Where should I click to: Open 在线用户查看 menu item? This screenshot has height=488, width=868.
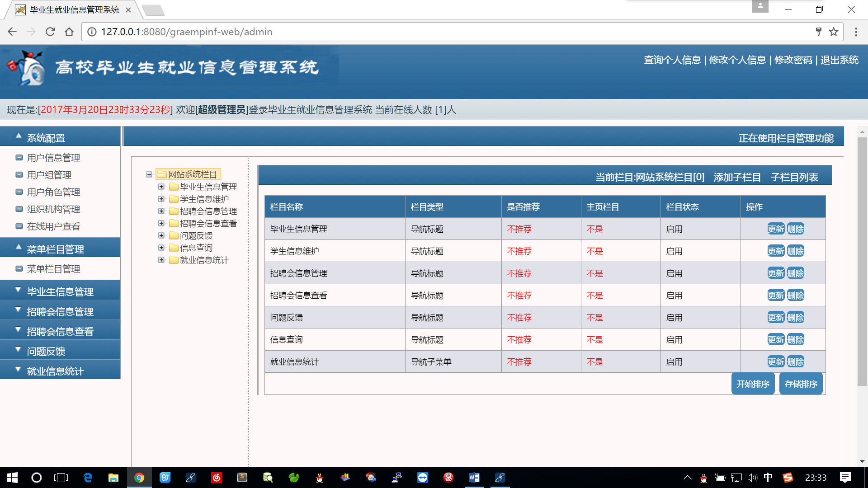[53, 226]
